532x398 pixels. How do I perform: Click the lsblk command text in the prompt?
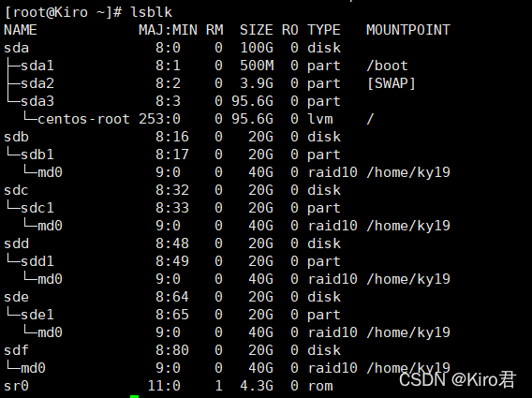coord(152,12)
